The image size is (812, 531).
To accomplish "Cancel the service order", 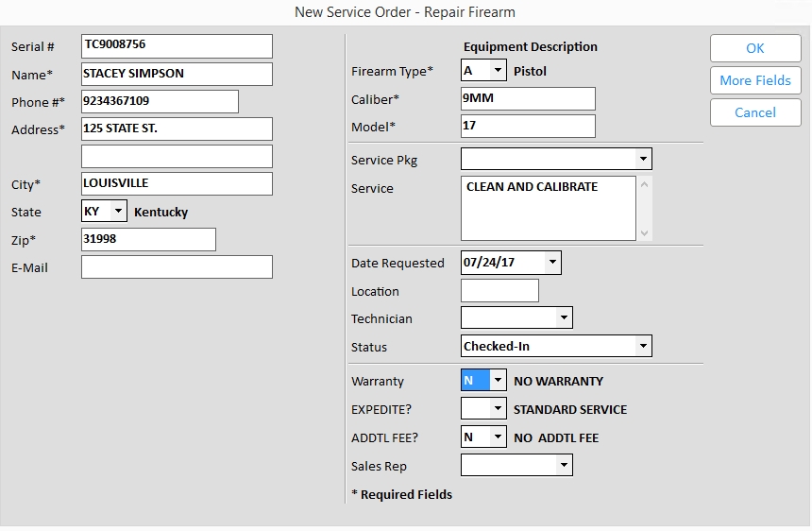I will pos(755,112).
